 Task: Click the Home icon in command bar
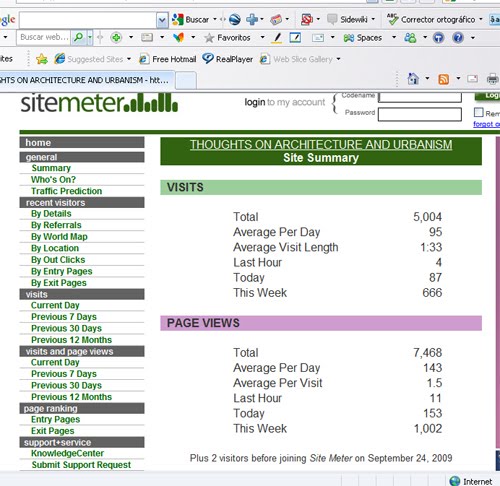tap(413, 79)
